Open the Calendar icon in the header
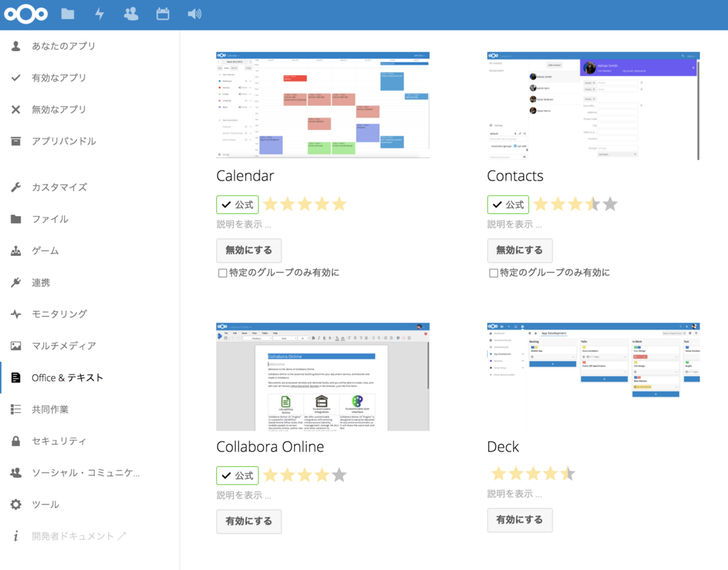 163,14
